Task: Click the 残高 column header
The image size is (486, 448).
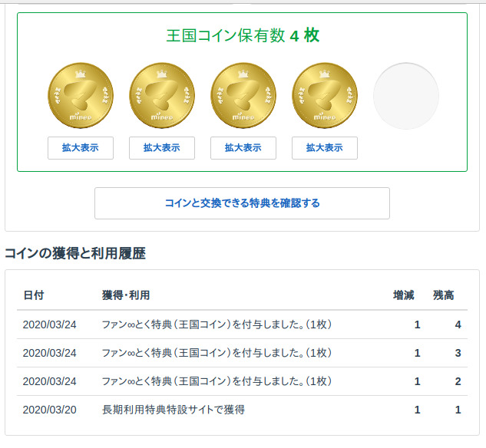Action: coord(444,295)
